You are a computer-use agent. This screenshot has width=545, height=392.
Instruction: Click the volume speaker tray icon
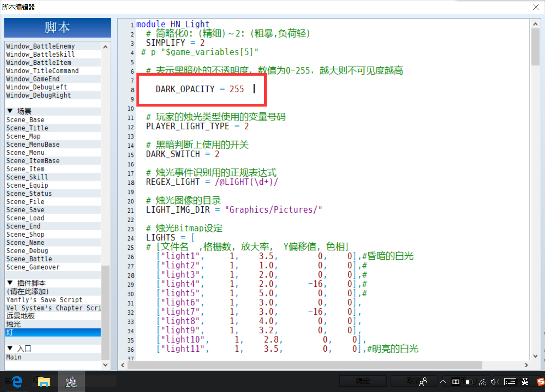(x=495, y=382)
